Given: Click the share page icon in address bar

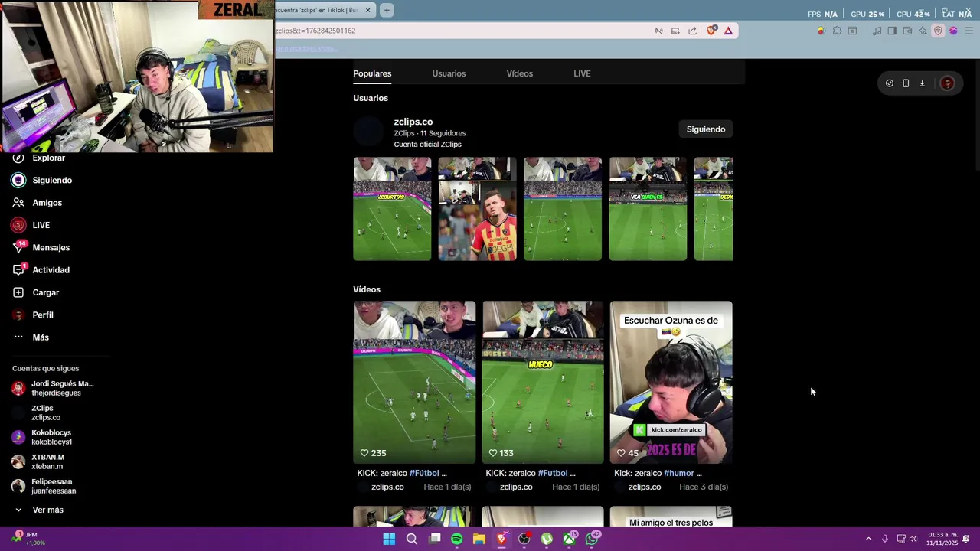Looking at the screenshot, I should coord(692,31).
